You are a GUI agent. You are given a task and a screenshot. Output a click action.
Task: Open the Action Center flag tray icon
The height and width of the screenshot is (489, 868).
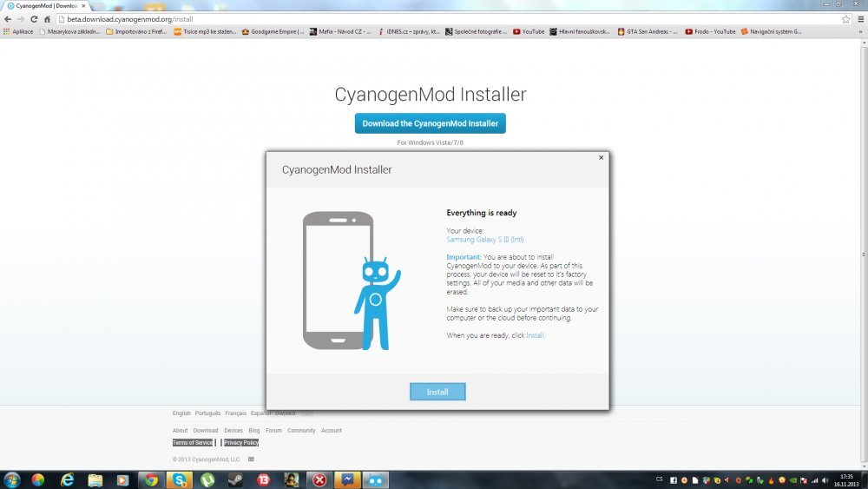coord(803,480)
